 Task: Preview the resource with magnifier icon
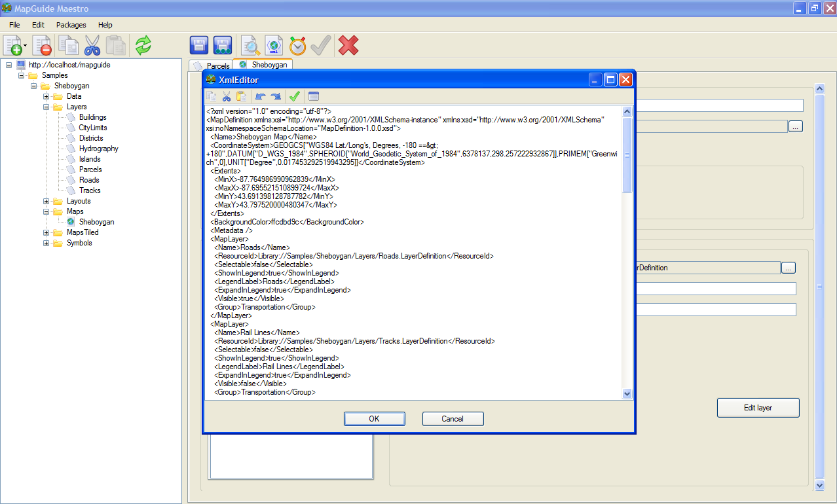(x=250, y=45)
